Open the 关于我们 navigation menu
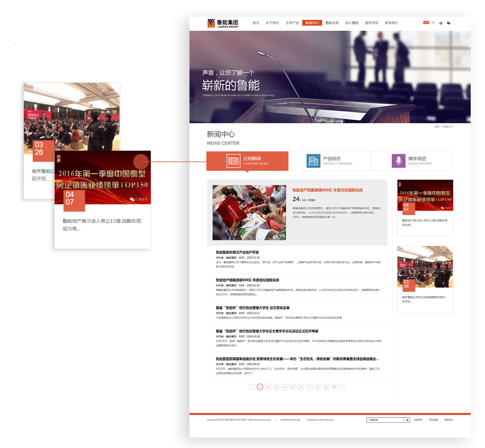The height and width of the screenshot is (448, 485). tap(272, 23)
